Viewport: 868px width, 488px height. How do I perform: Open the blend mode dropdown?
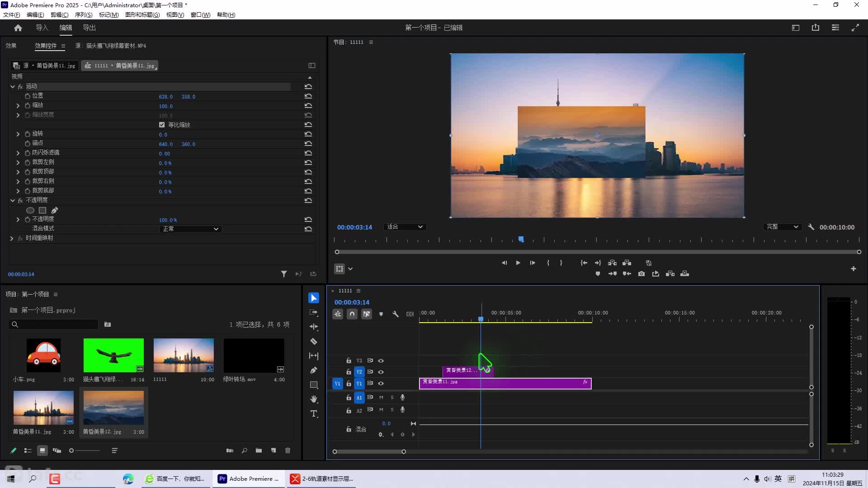pyautogui.click(x=190, y=229)
